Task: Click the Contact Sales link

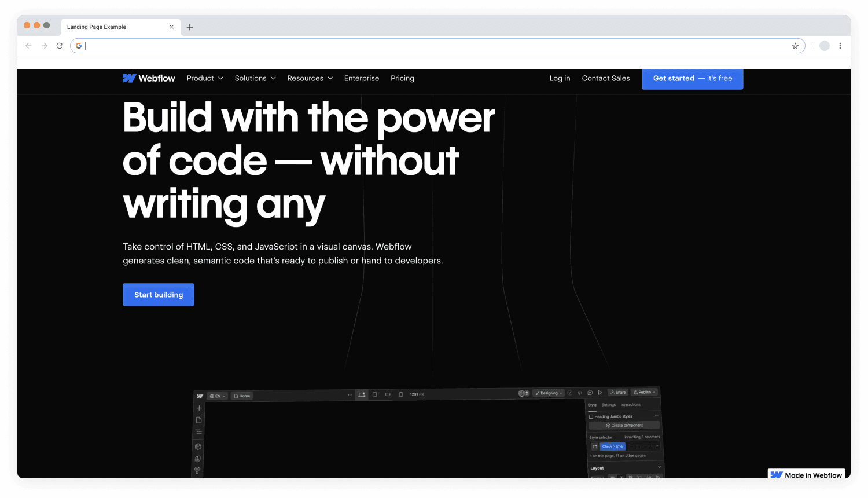Action: click(606, 78)
